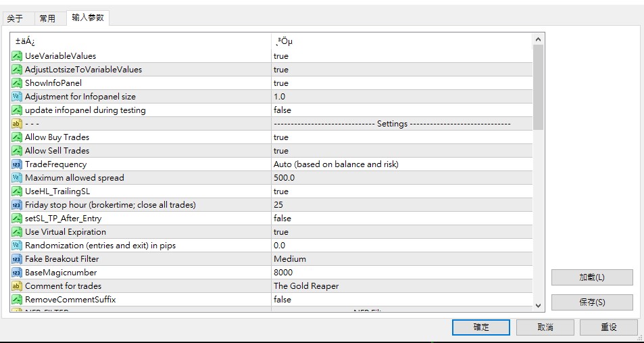The height and width of the screenshot is (343, 644).
Task: Click the icon beside UseVariableValues parameter
Action: 17,56
